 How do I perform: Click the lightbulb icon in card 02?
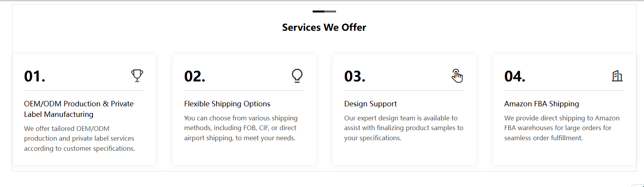tap(297, 76)
